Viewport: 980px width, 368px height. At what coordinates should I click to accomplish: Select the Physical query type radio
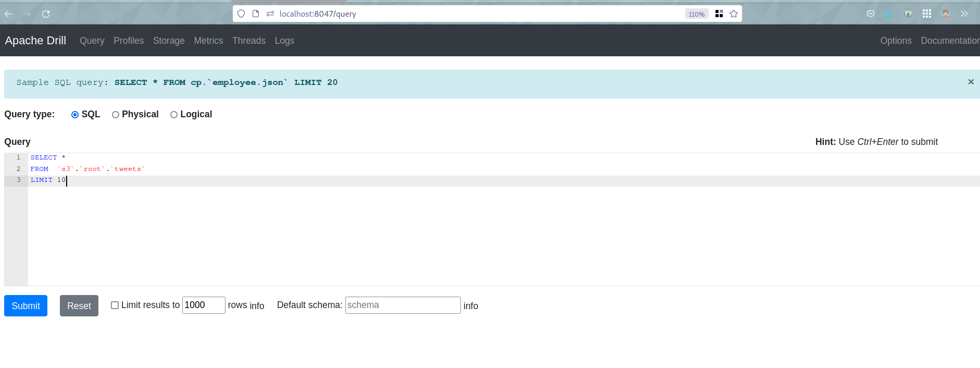pyautogui.click(x=116, y=115)
